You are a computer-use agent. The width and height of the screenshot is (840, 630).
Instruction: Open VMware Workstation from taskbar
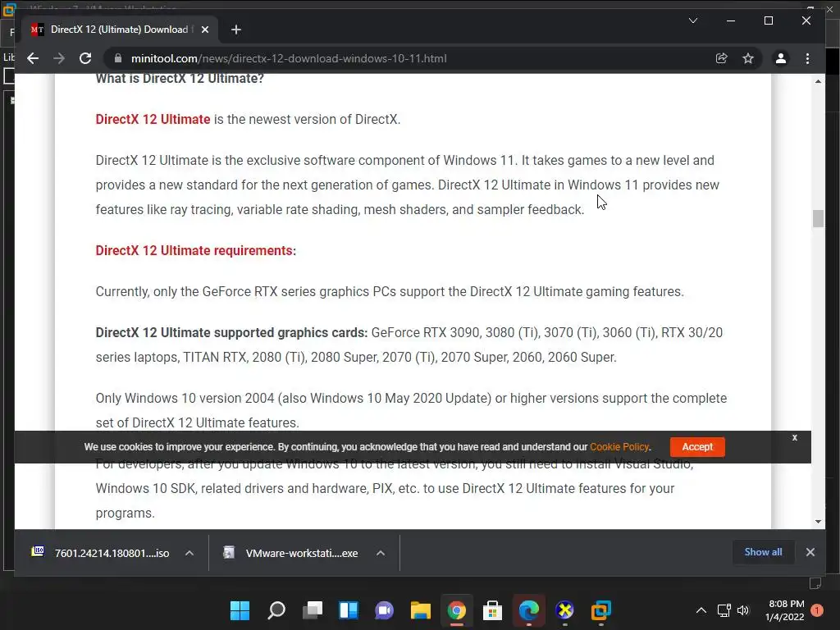pos(600,610)
